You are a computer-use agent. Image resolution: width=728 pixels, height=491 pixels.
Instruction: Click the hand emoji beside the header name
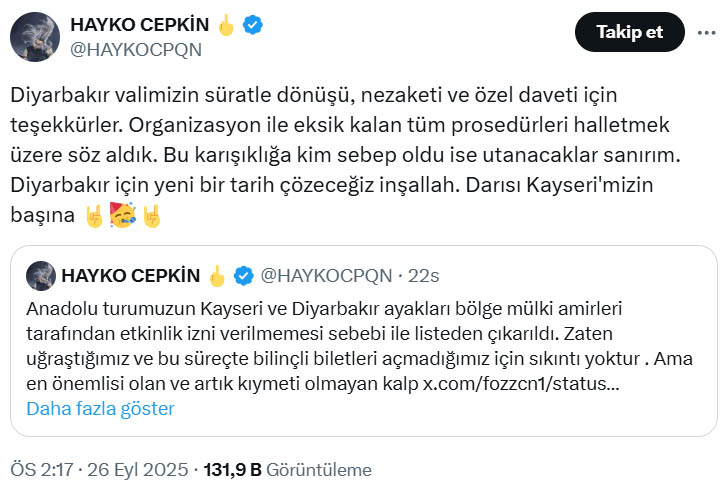[x=226, y=25]
